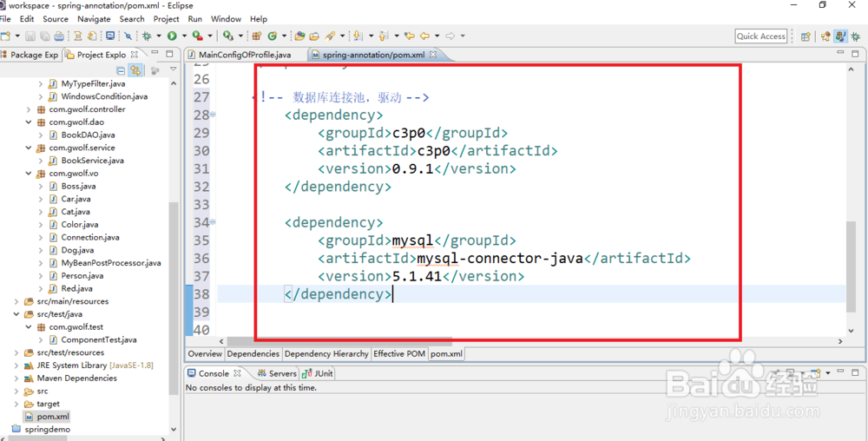The height and width of the screenshot is (441, 868).
Task: Expand the com.gwolf.controller package
Action: click(29, 109)
